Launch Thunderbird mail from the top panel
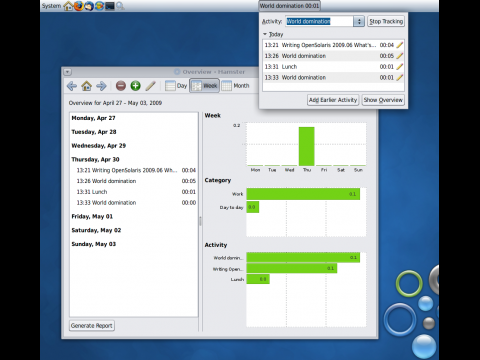The height and width of the screenshot is (360, 480). (89, 6)
